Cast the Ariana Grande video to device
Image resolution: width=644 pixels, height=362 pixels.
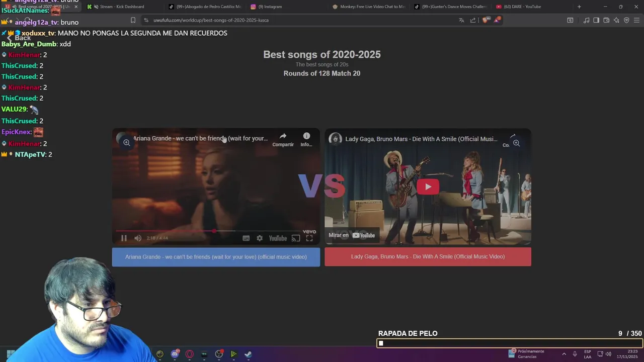[296, 238]
